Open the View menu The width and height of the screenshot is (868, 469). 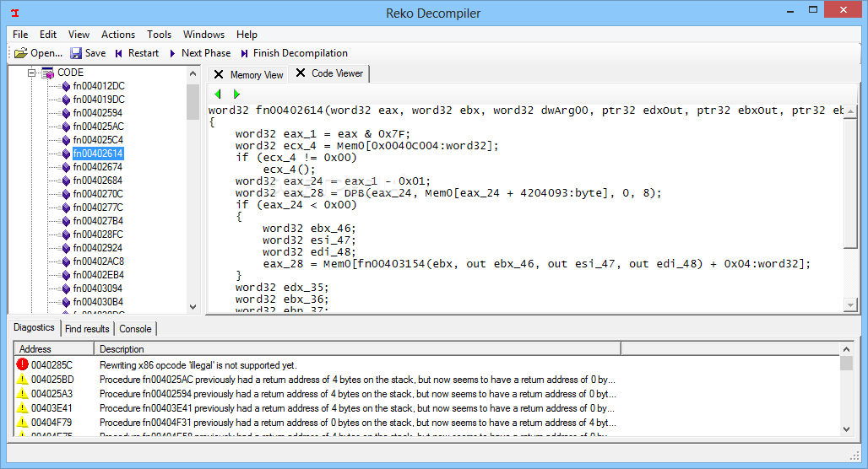click(79, 35)
